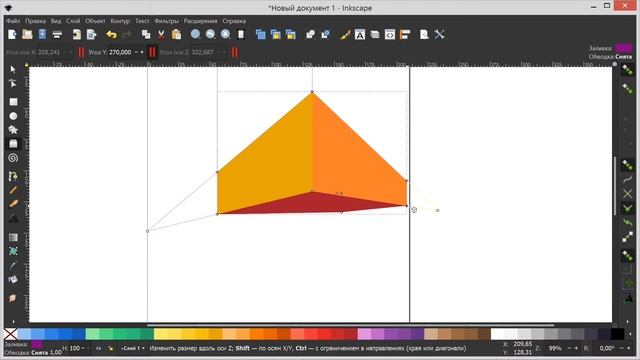The width and height of the screenshot is (640, 360).
Task: Zoom to fit page
Action: coord(225,35)
